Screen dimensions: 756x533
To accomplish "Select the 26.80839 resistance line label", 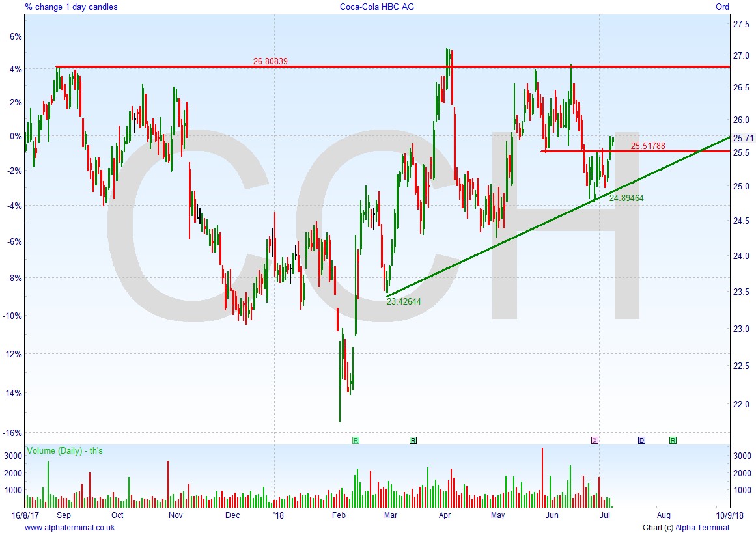I will pos(270,61).
